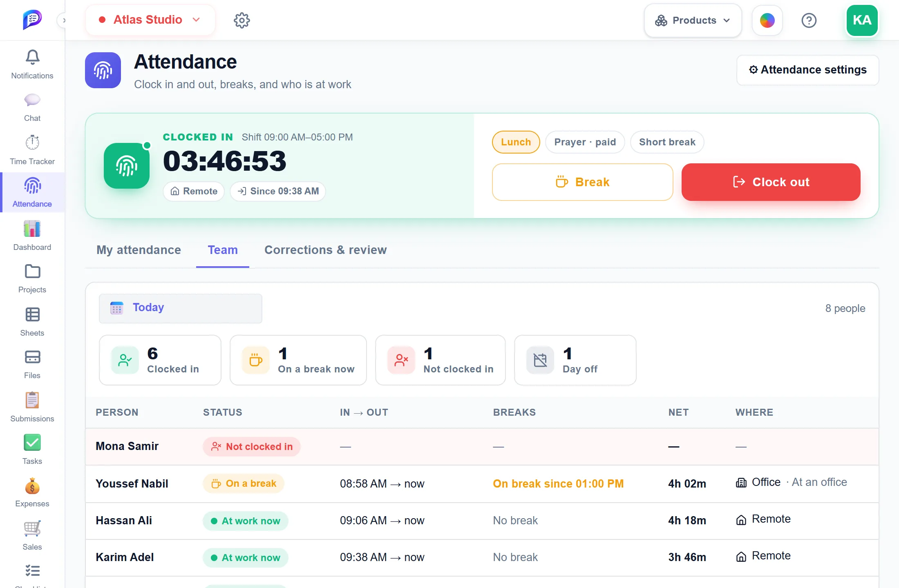
Task: Open the KA user avatar menu
Action: [x=862, y=20]
